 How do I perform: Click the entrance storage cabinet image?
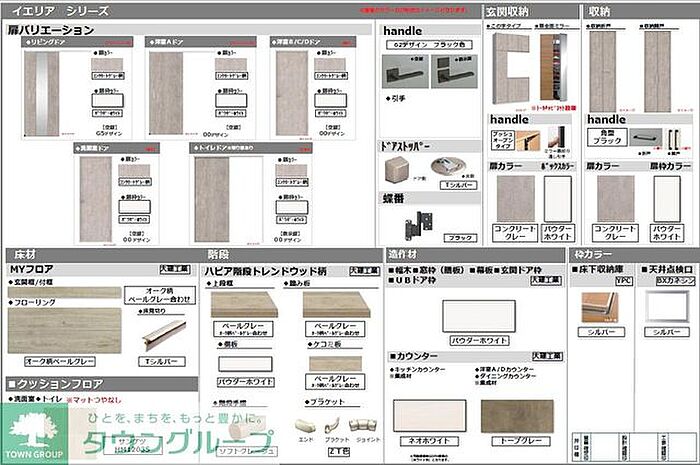coord(511,68)
